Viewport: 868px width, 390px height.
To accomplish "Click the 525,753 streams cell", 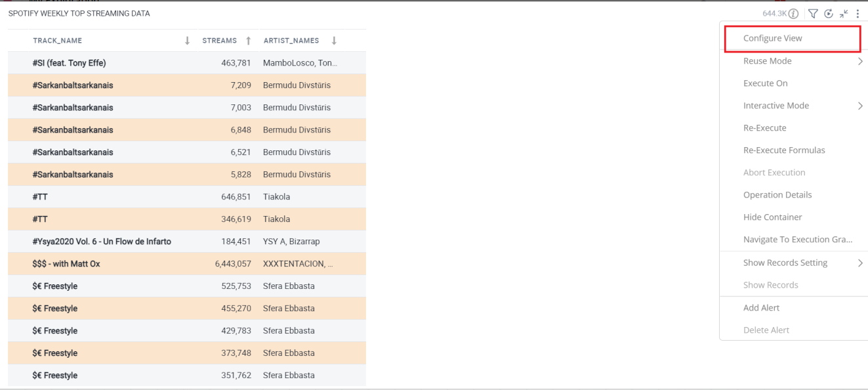I will click(x=236, y=286).
